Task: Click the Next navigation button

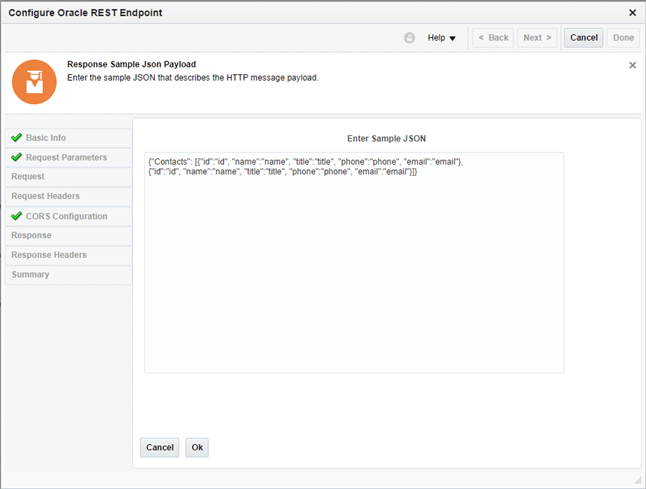Action: point(537,38)
